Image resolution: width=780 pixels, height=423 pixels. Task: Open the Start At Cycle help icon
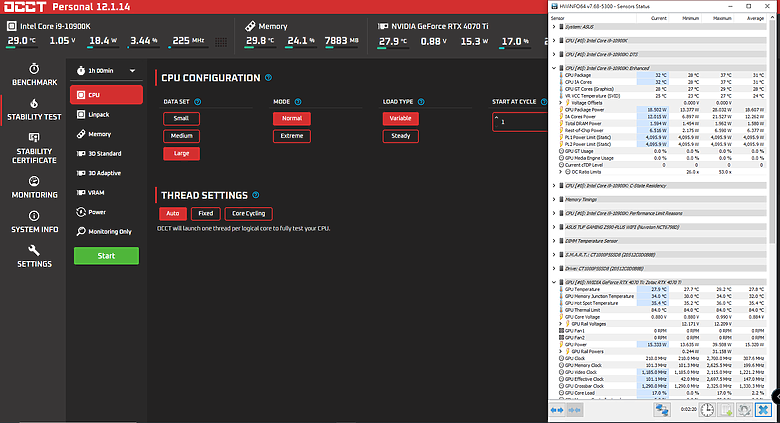pyautogui.click(x=544, y=102)
